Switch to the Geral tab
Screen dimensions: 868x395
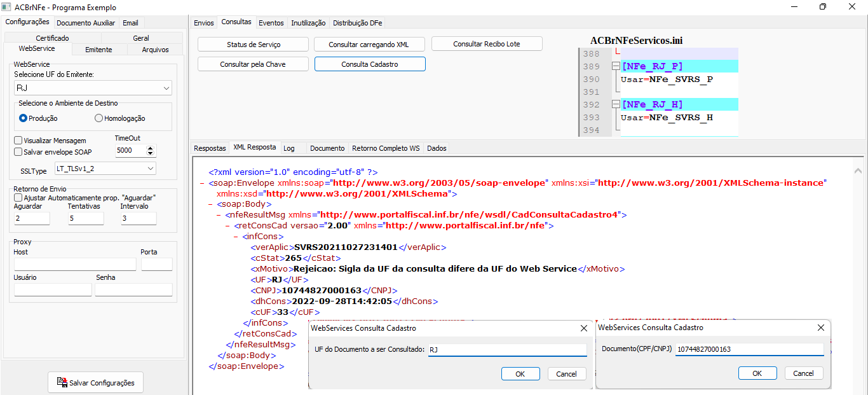tap(141, 38)
